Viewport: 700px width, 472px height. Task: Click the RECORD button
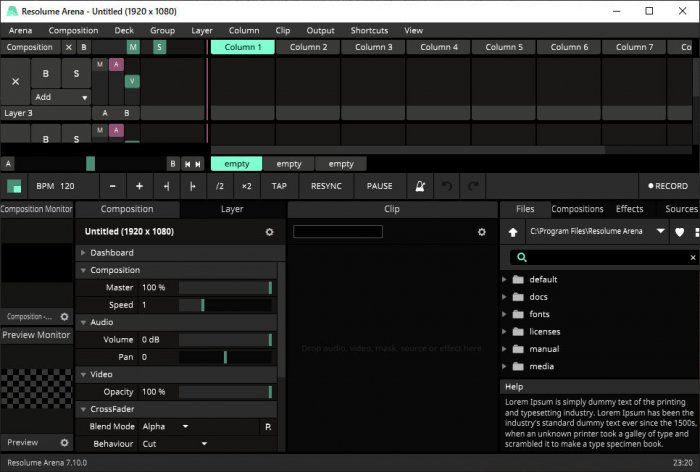point(668,186)
